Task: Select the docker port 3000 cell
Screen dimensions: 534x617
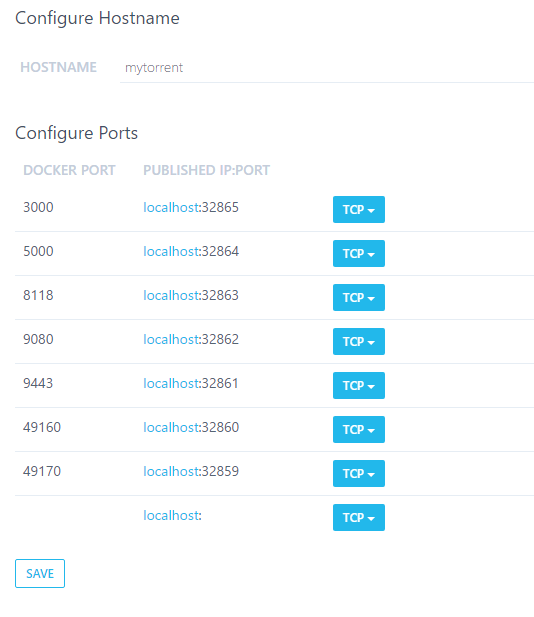Action: click(x=38, y=207)
